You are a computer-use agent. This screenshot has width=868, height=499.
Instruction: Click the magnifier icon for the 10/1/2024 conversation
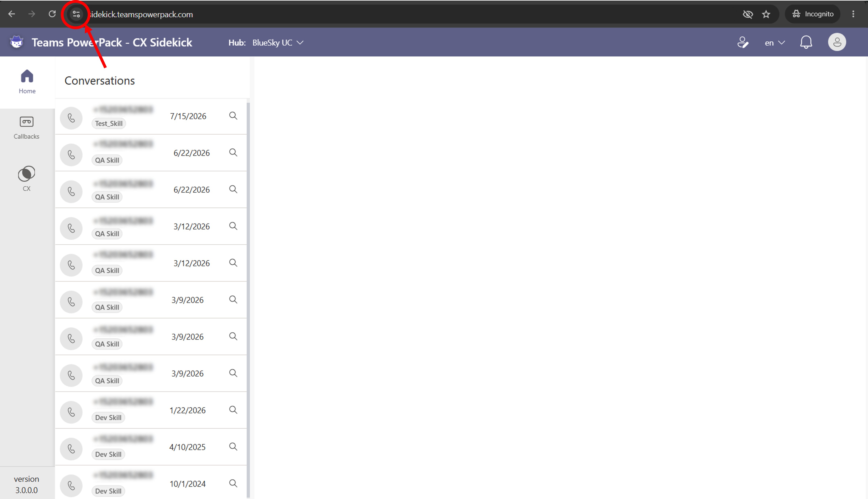coord(233,483)
